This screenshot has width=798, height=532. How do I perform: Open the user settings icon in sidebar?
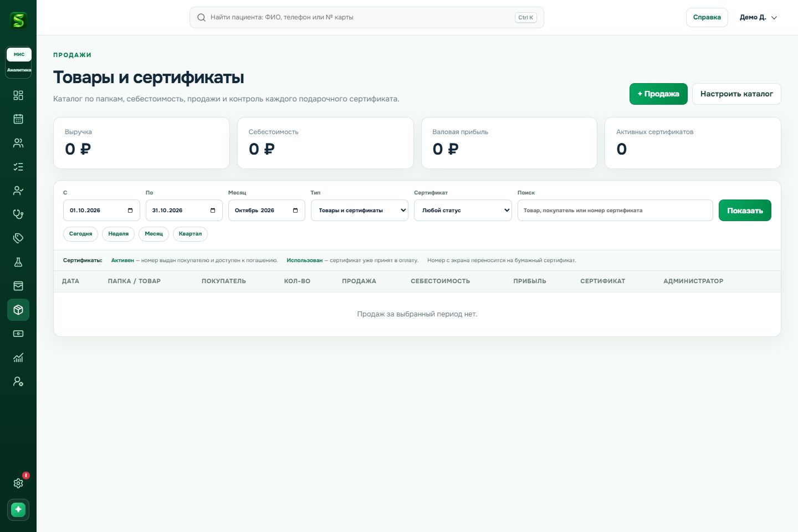pos(18,381)
